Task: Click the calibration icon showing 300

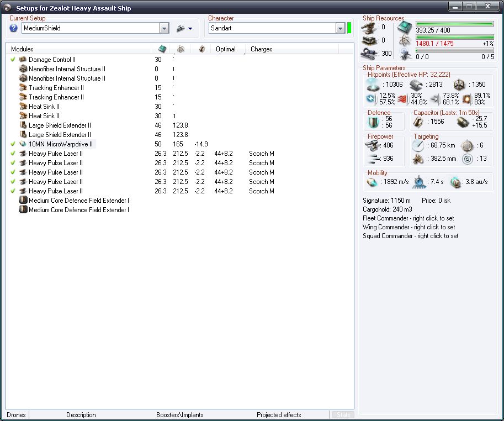Action: pos(369,54)
